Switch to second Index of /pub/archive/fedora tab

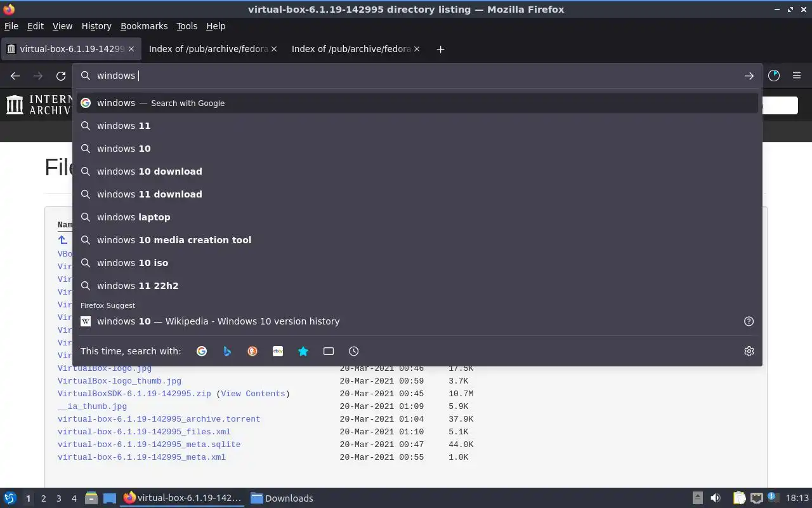point(213,49)
